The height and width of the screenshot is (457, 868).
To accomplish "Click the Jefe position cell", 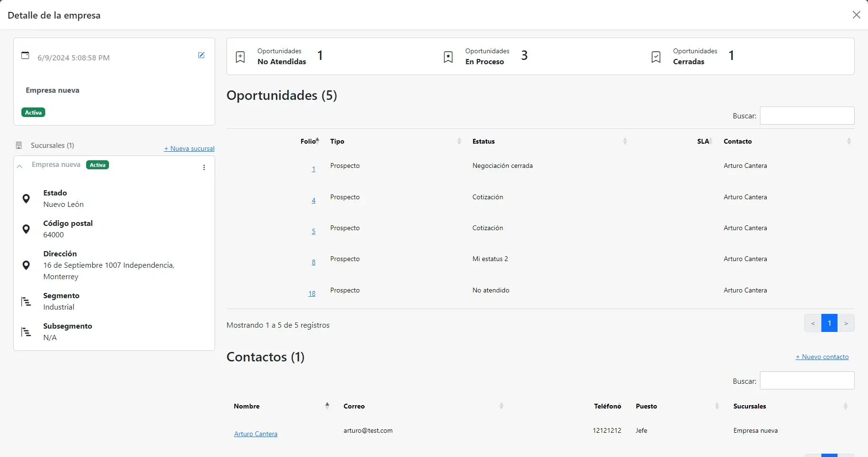I will [641, 430].
